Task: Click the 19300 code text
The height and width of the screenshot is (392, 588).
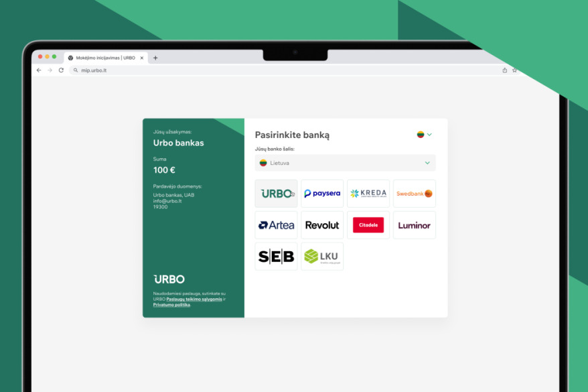Action: coord(160,206)
